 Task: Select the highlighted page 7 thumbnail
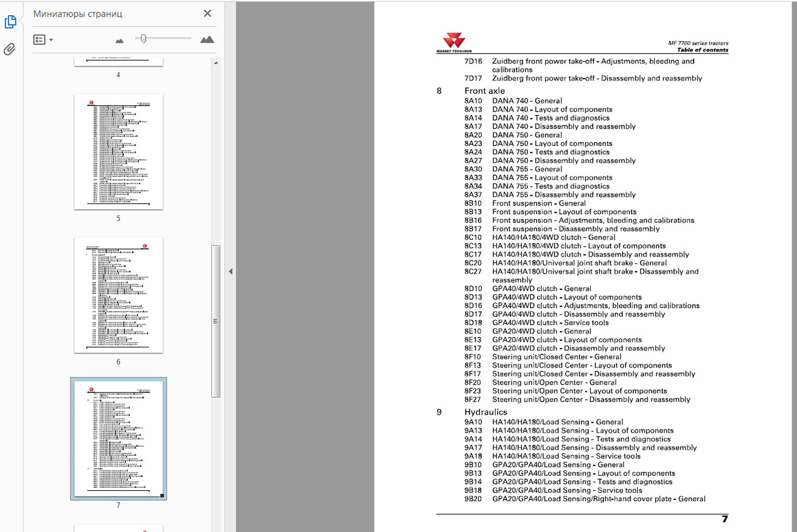pos(119,438)
